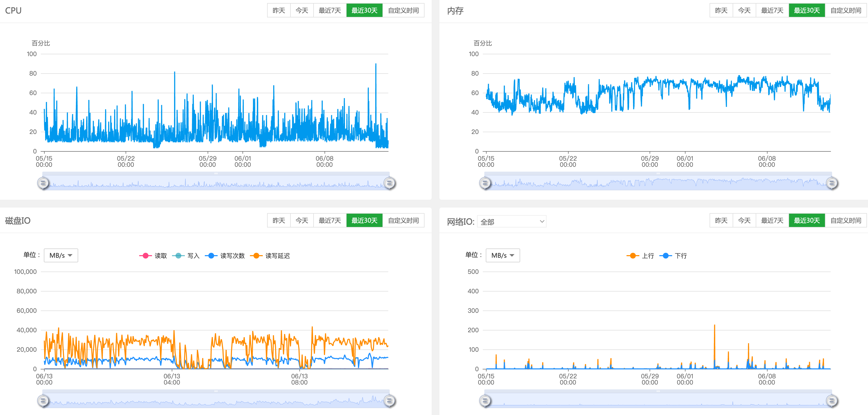This screenshot has height=415, width=868.
Task: Toggle the 读取 series in disk IO legend
Action: [153, 256]
